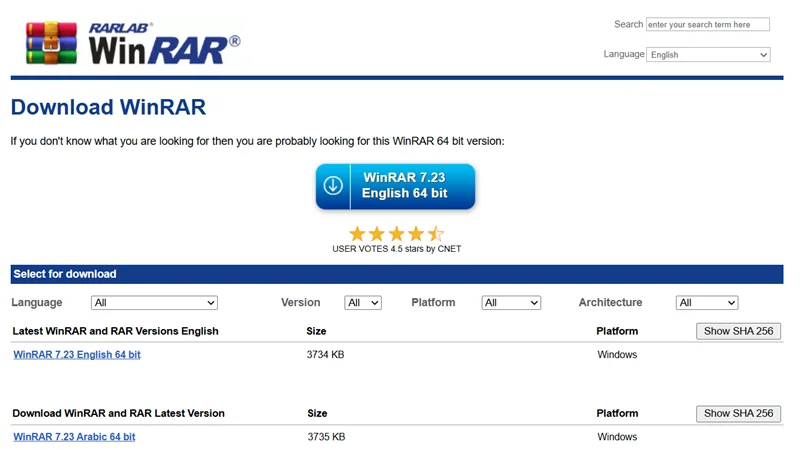Open the Architecture filter dropdown
The height and width of the screenshot is (450, 800).
pyautogui.click(x=707, y=303)
